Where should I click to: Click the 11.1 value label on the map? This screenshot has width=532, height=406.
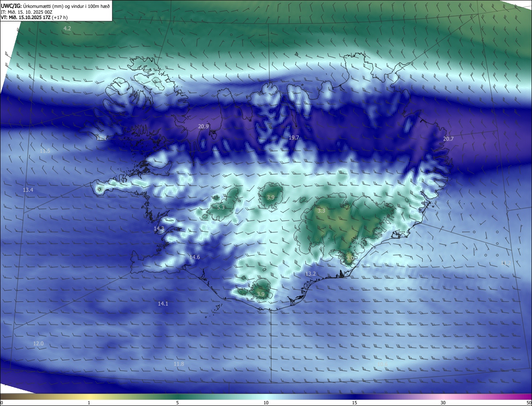(x=102, y=138)
